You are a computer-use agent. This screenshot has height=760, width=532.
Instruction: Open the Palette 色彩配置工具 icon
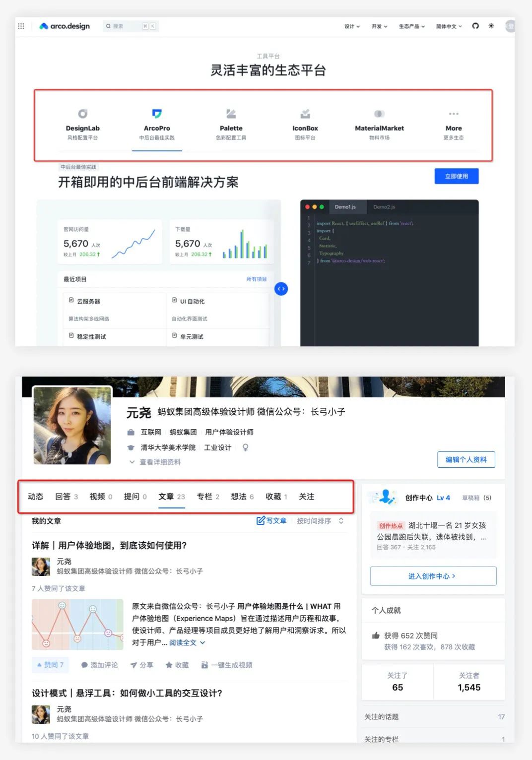(x=231, y=114)
